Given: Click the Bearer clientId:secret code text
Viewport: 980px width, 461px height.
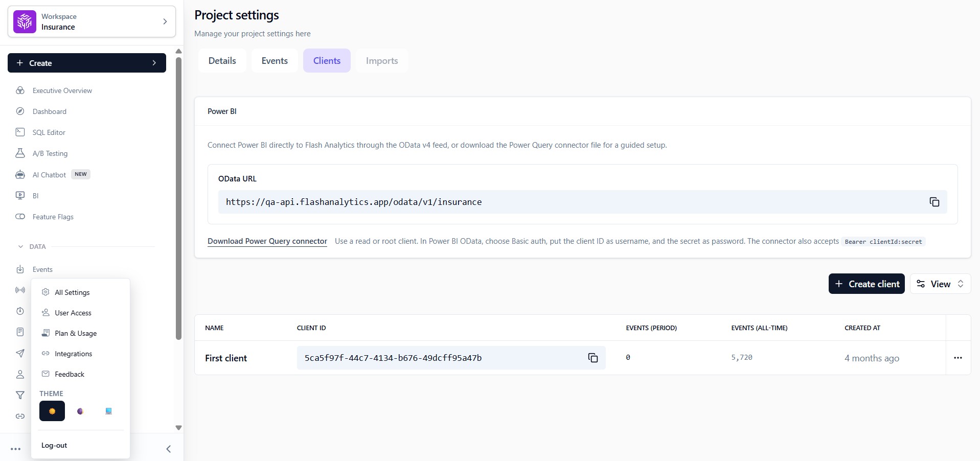Looking at the screenshot, I should [883, 242].
